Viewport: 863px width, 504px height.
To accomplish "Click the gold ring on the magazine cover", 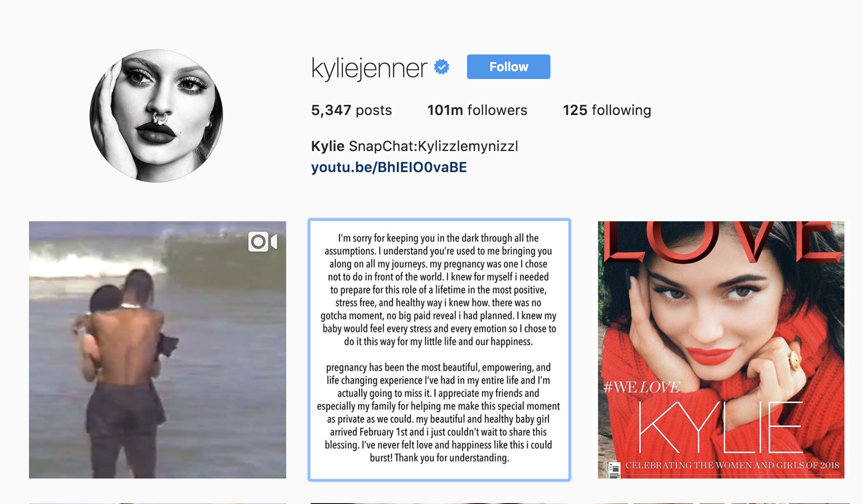I will 795,359.
